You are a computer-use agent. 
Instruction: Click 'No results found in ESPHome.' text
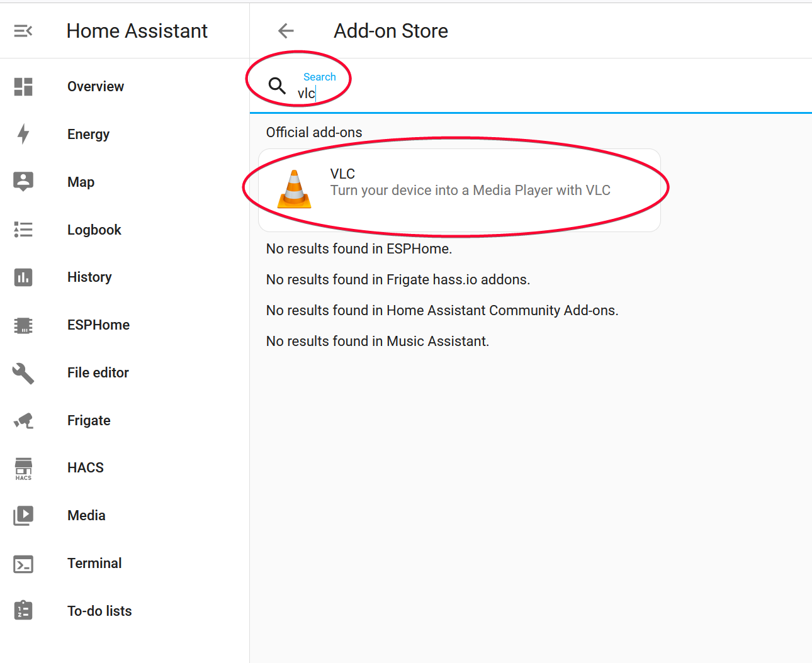click(359, 249)
